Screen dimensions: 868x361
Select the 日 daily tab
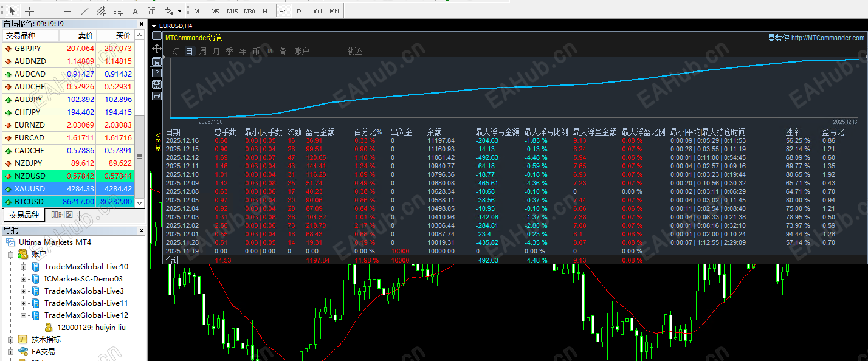pos(189,52)
